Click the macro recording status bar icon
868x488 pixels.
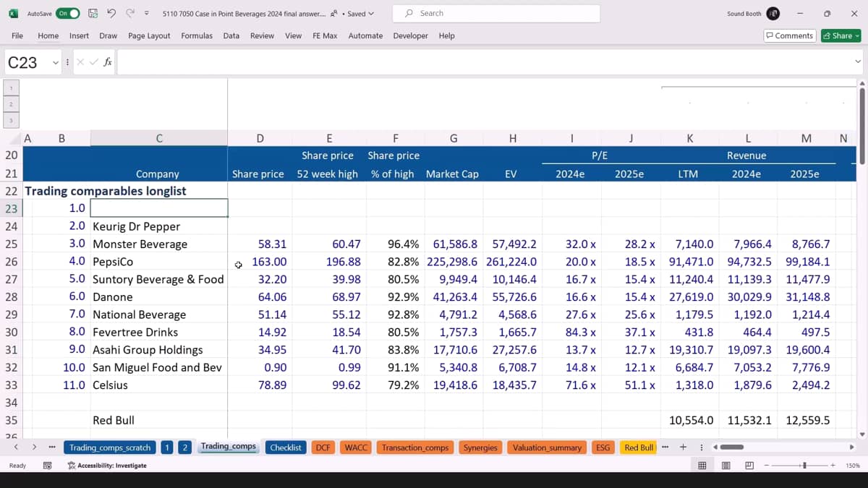[48, 466]
